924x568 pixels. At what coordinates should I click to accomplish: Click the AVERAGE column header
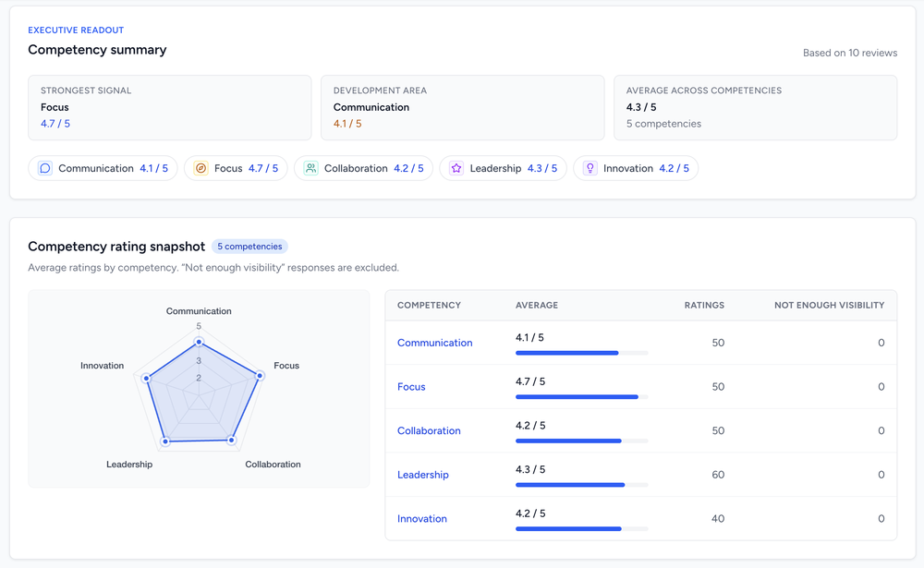point(537,305)
